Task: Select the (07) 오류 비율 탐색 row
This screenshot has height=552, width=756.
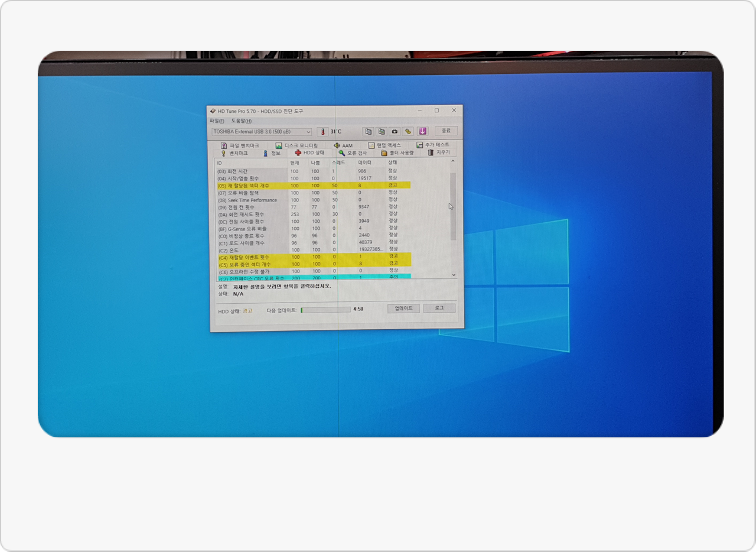Action: pos(313,193)
